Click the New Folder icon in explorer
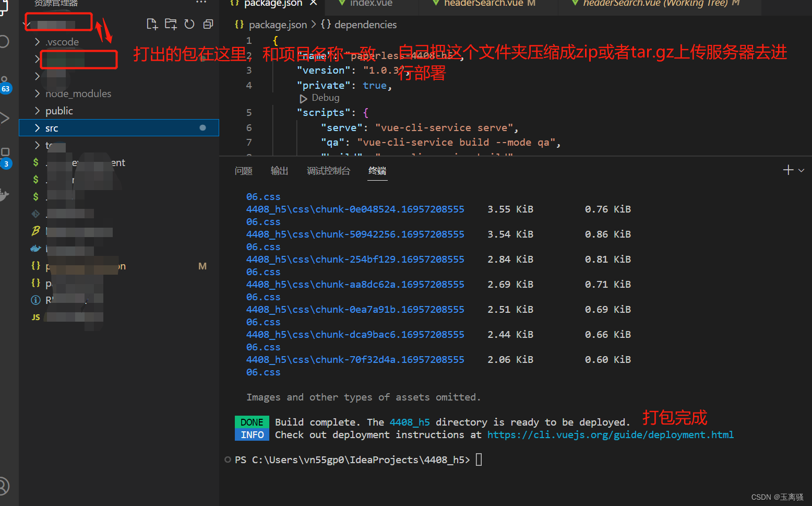Image resolution: width=812 pixels, height=506 pixels. click(x=171, y=24)
